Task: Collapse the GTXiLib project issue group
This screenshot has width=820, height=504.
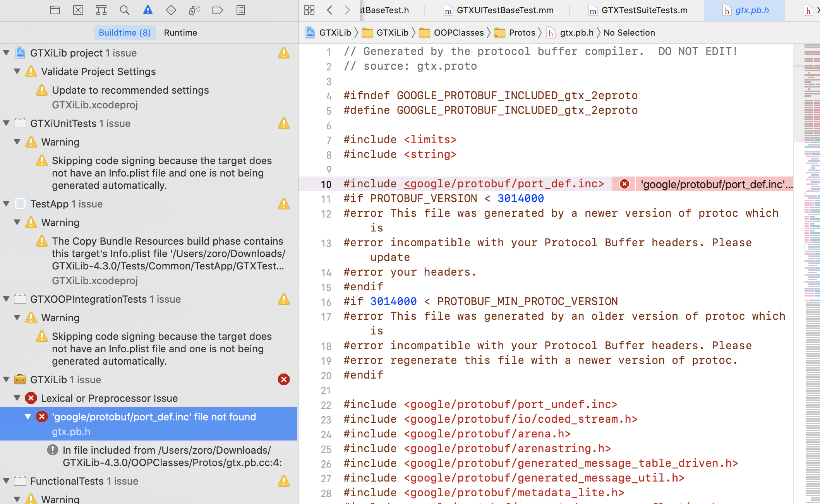Action: pyautogui.click(x=6, y=53)
